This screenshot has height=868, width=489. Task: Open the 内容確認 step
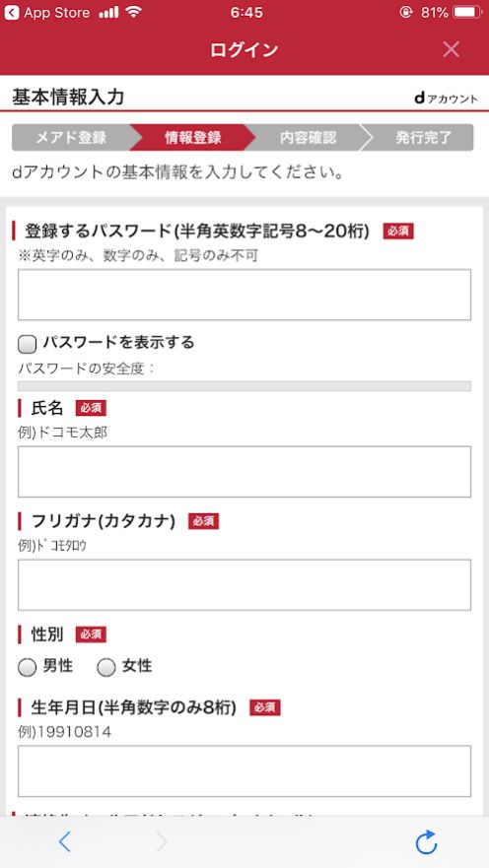point(308,137)
